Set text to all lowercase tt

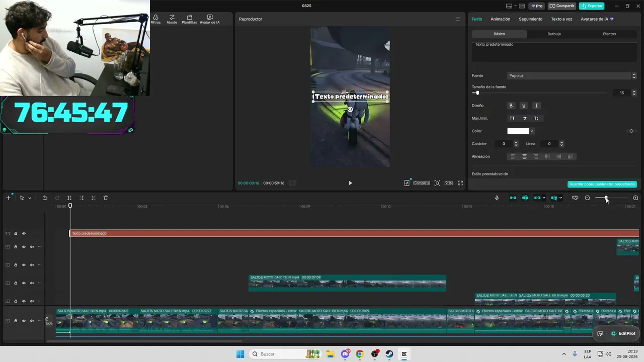click(x=525, y=118)
